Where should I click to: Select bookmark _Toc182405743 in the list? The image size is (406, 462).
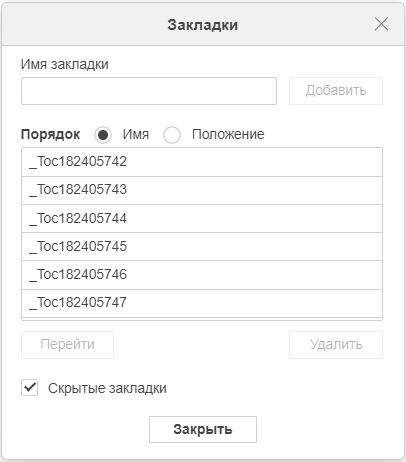(202, 190)
